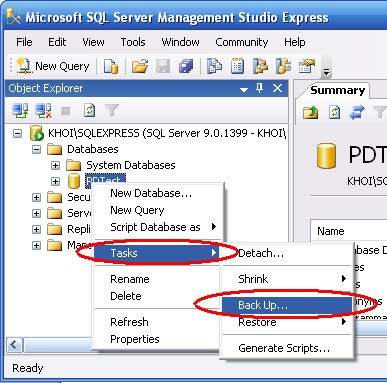Image resolution: width=387 pixels, height=383 pixels.
Task: Choose Generate Scripts... in Tasks submenu
Action: [287, 348]
